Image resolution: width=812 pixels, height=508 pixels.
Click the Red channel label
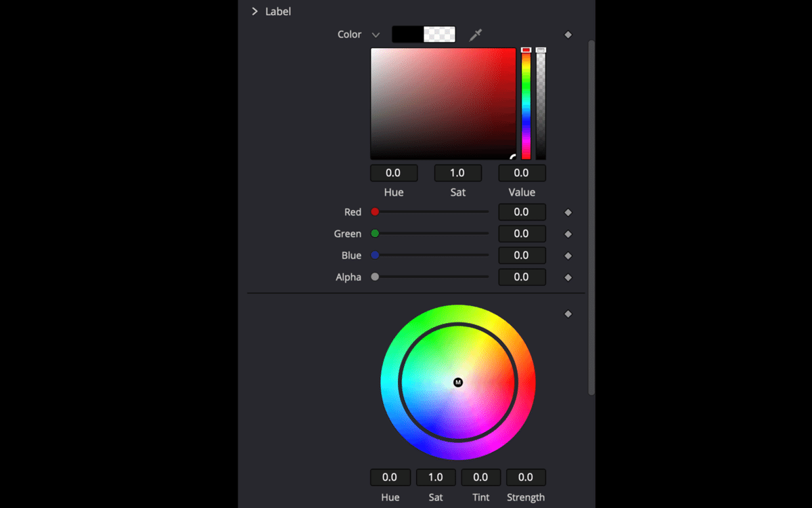(x=353, y=212)
